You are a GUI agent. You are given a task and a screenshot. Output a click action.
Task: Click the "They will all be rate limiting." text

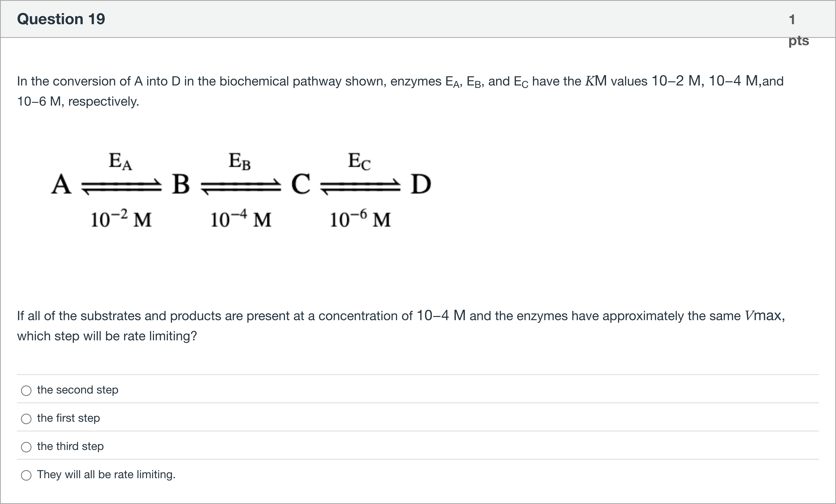coord(106,474)
